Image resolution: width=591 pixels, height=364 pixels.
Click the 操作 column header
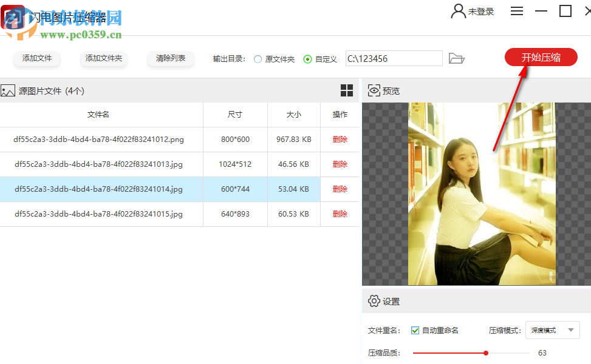(340, 115)
